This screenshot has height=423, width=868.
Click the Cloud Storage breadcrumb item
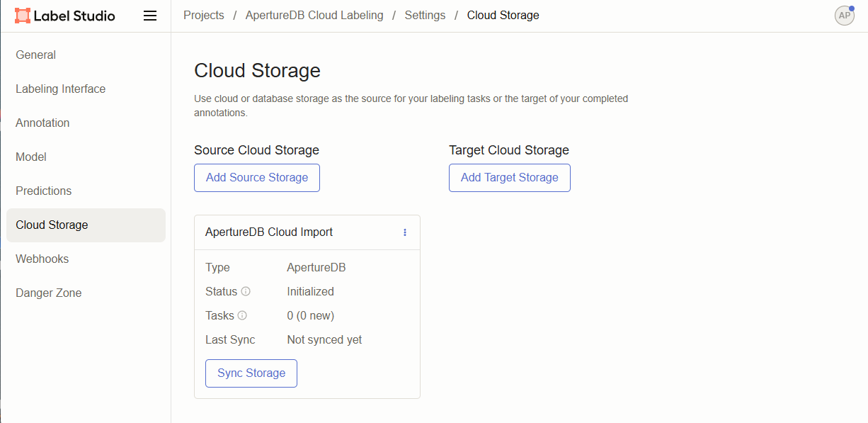coord(503,16)
